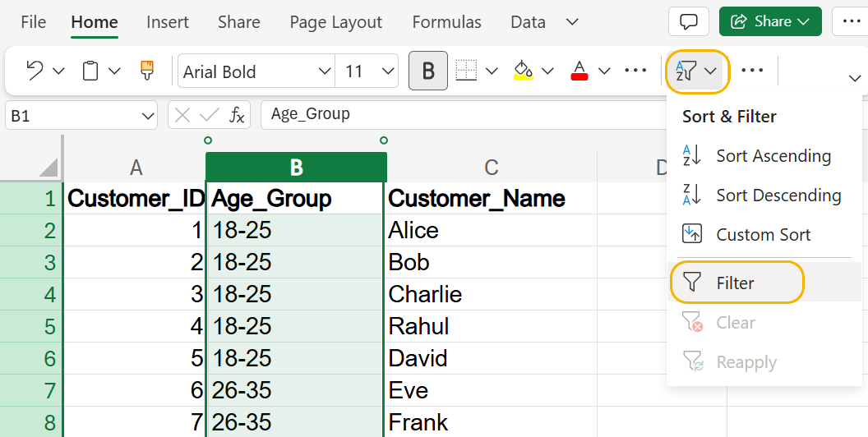868x437 pixels.
Task: Open the Comments speech bubble icon
Action: click(x=689, y=21)
